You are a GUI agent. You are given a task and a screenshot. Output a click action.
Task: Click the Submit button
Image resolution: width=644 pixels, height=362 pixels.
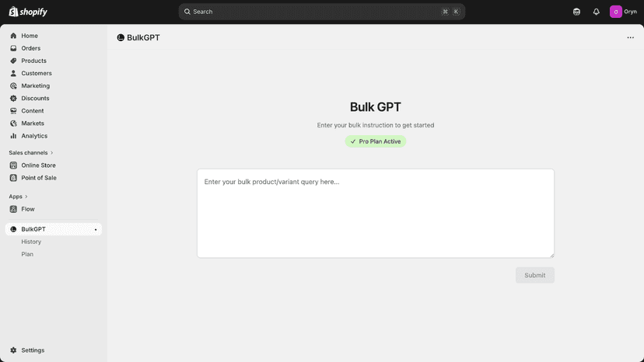point(535,276)
